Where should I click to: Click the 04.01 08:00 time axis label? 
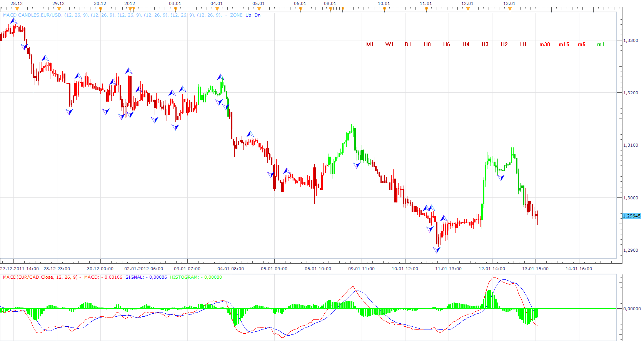coord(231,269)
